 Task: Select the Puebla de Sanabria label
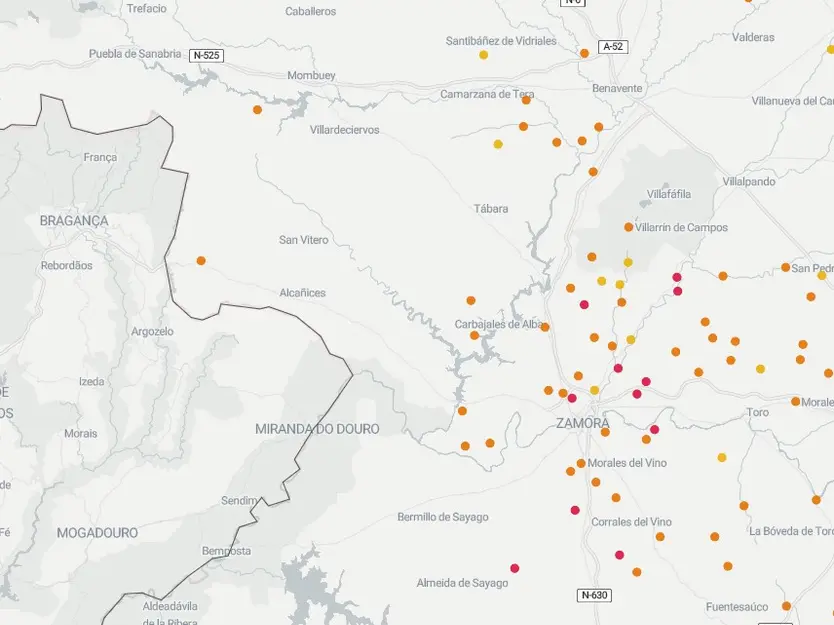tap(135, 54)
